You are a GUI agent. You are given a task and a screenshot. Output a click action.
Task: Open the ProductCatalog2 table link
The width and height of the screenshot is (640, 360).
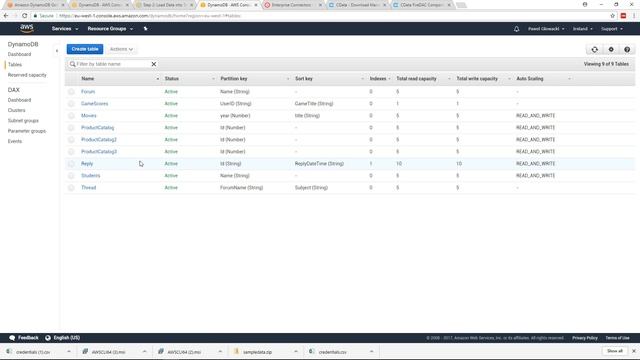point(99,140)
